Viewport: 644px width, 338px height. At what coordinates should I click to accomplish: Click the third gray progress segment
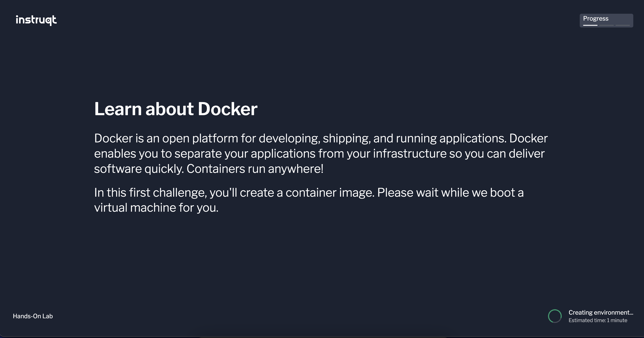click(x=623, y=25)
